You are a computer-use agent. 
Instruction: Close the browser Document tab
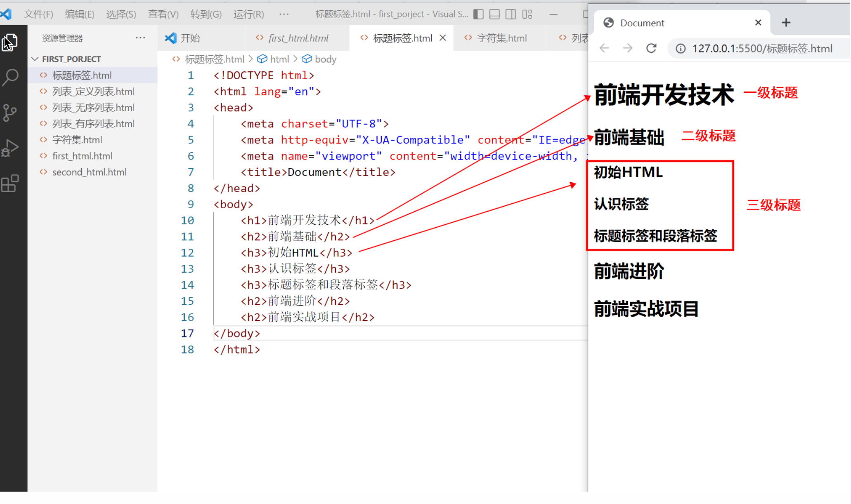[x=758, y=23]
